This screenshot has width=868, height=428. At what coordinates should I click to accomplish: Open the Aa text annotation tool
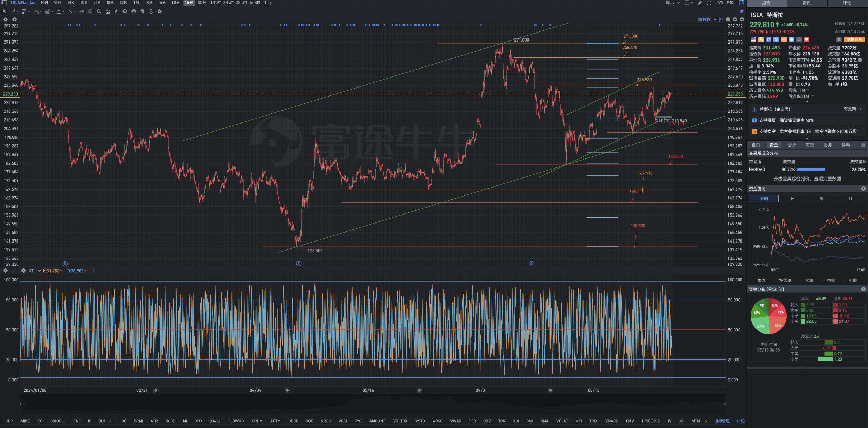[x=82, y=11]
